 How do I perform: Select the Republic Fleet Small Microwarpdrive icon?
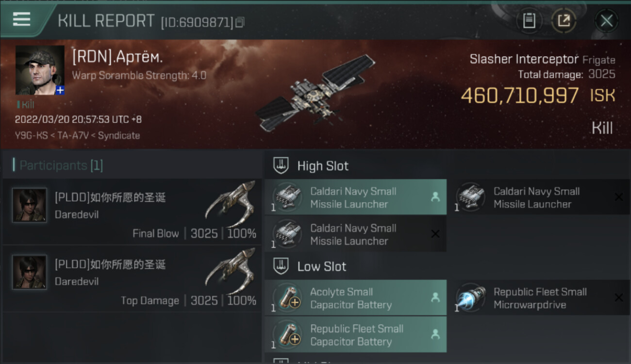(x=470, y=298)
